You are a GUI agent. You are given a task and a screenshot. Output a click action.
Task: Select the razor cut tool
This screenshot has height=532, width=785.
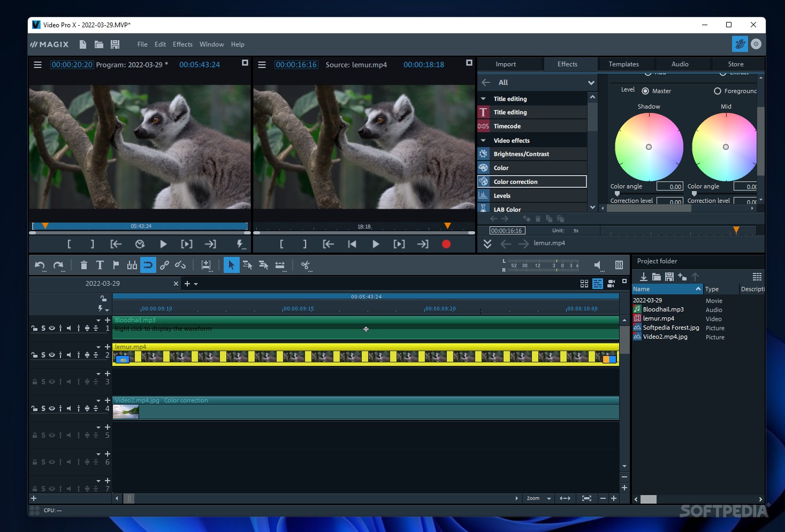click(x=307, y=265)
